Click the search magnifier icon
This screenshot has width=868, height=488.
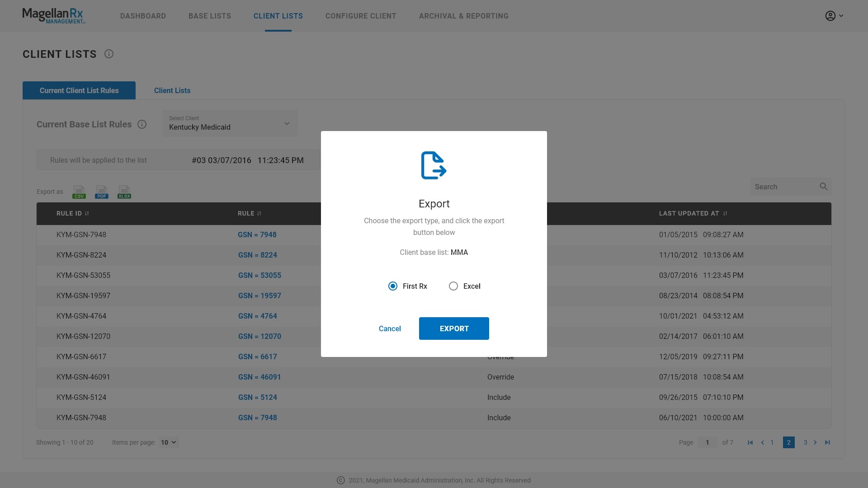pos(823,187)
